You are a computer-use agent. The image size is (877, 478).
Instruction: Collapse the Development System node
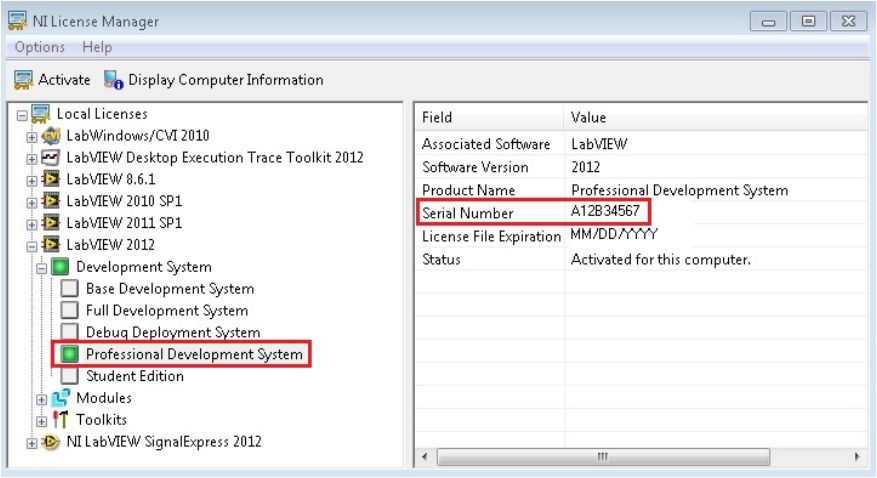41,268
